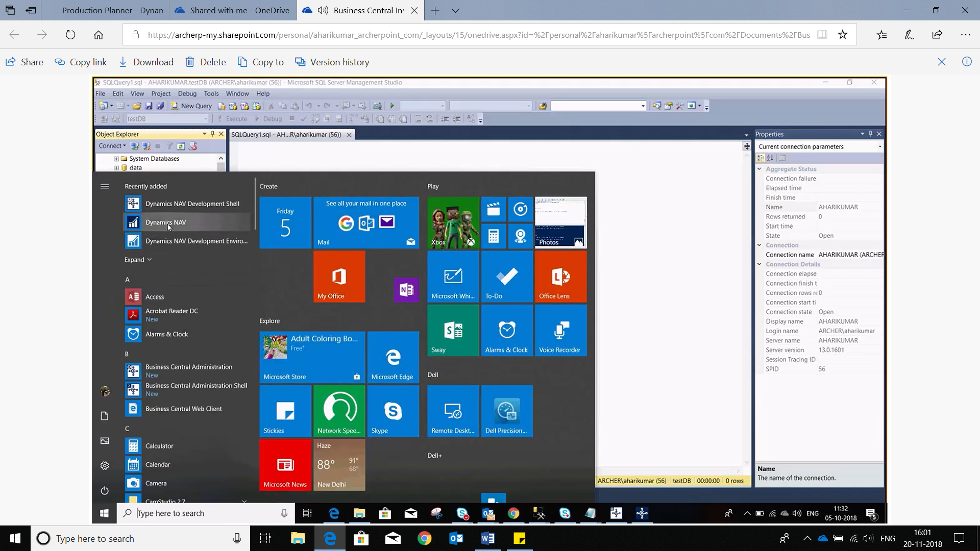Screen dimensions: 980x551
Task: Open the Microsoft Store tile
Action: pyautogui.click(x=312, y=357)
